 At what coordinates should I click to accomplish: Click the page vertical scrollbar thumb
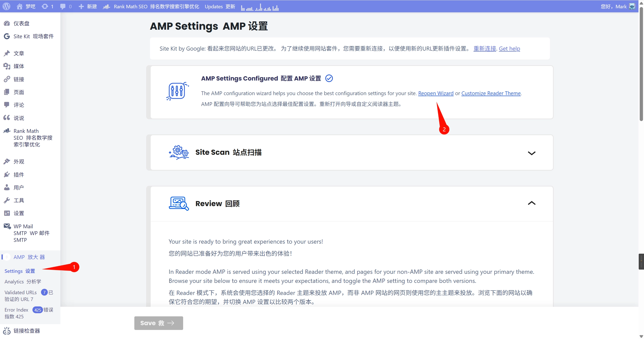(641, 64)
